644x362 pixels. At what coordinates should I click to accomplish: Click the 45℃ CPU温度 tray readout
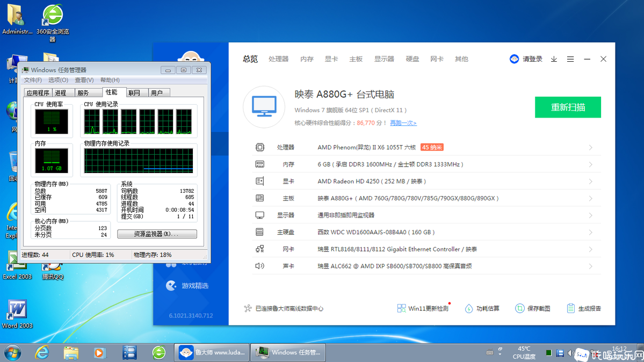(x=524, y=352)
